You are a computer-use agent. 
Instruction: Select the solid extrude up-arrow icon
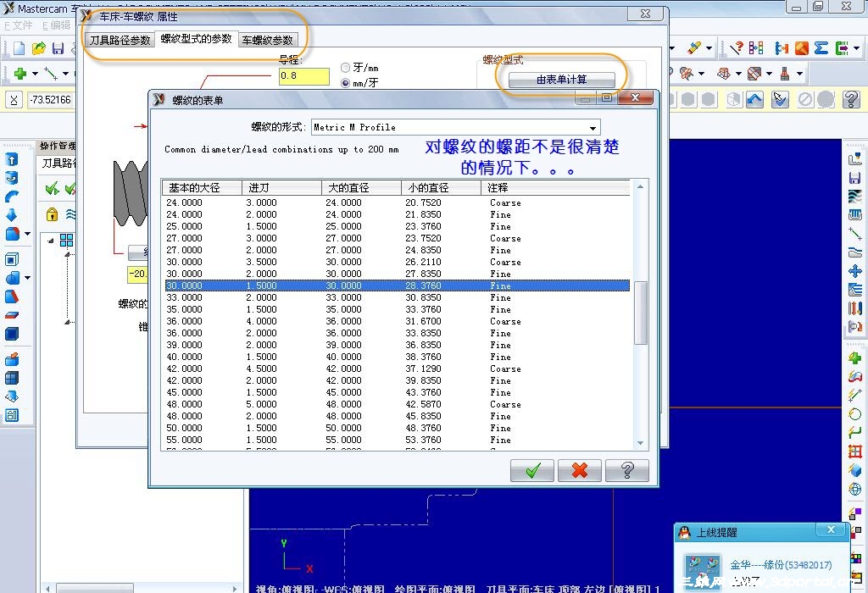tap(12, 160)
